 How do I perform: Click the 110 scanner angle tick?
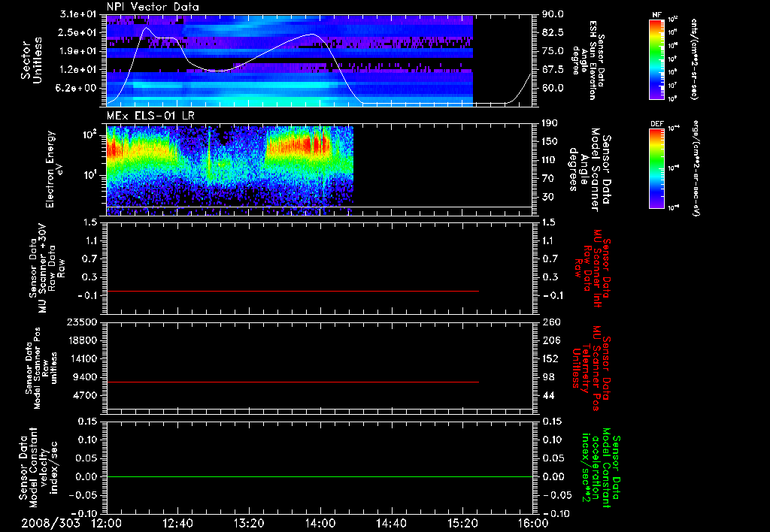(x=550, y=160)
